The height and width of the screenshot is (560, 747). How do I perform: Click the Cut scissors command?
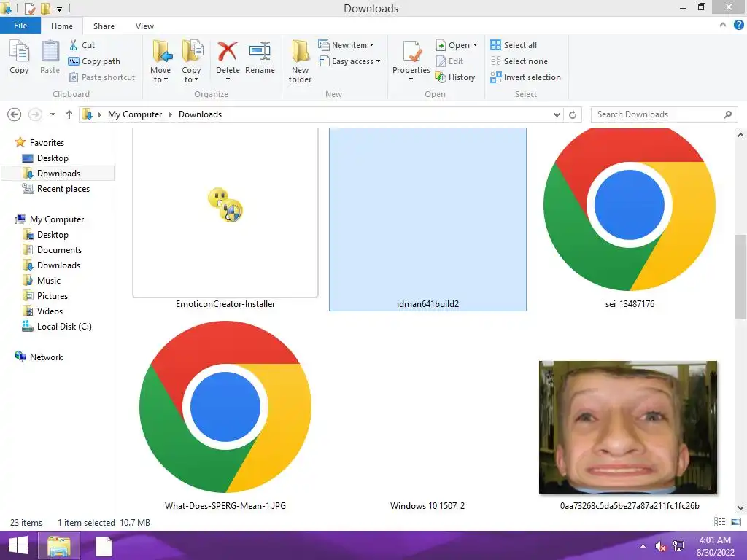(x=82, y=45)
